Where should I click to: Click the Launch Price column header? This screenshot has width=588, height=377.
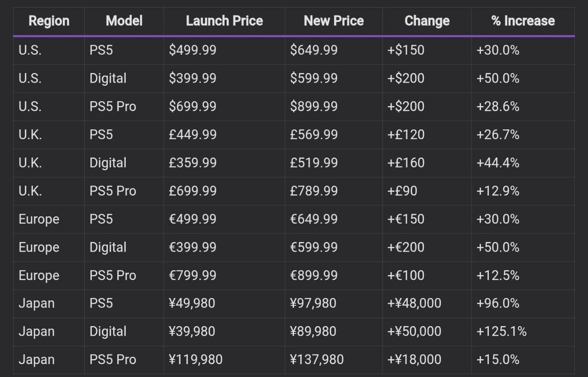[224, 21]
